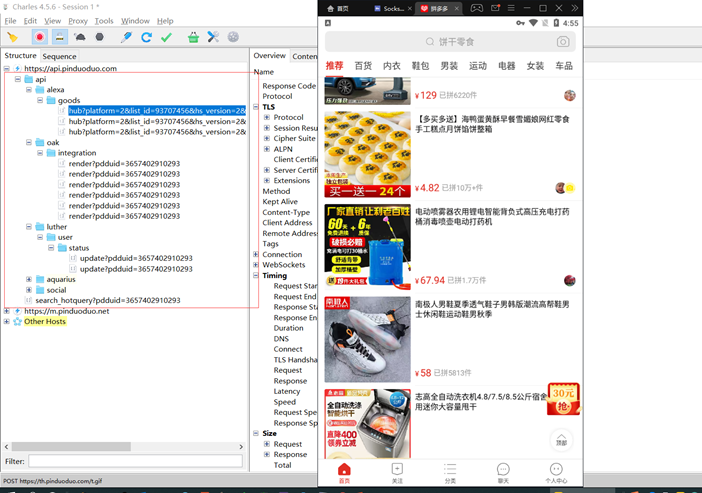Collapse the oak folder
This screenshot has width=702, height=493.
tap(29, 142)
